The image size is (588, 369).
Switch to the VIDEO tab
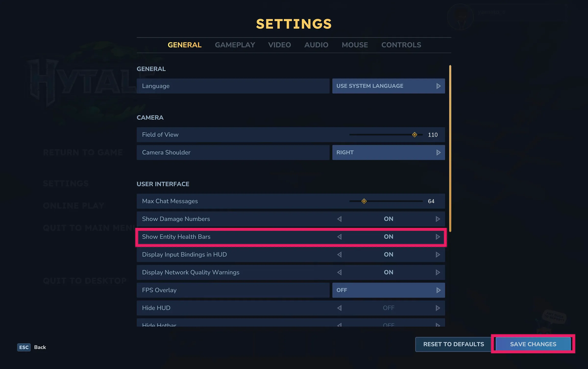tap(279, 45)
